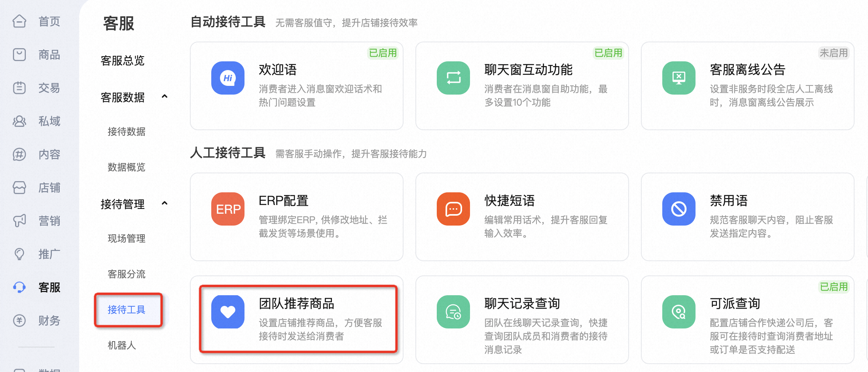Click the orange ERP configuration icon
Image resolution: width=868 pixels, height=372 pixels.
227,209
